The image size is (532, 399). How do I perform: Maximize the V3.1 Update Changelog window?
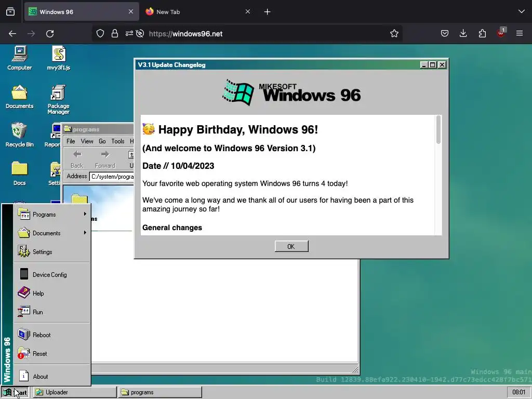[433, 65]
